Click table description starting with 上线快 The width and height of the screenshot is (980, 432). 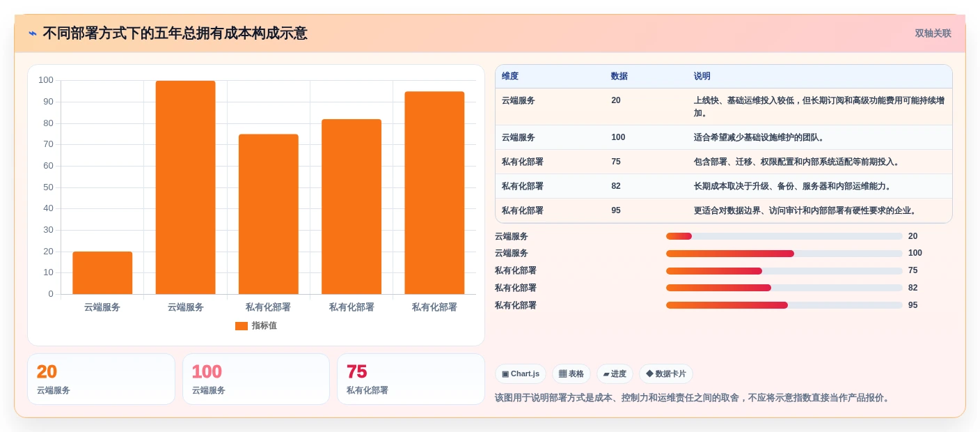point(819,107)
